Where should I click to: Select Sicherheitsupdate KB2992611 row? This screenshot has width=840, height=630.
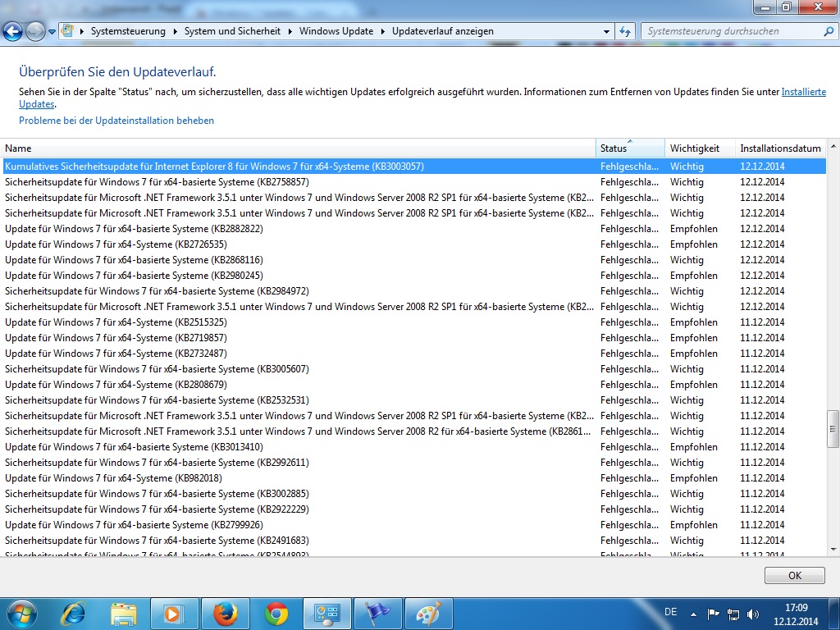(414, 463)
